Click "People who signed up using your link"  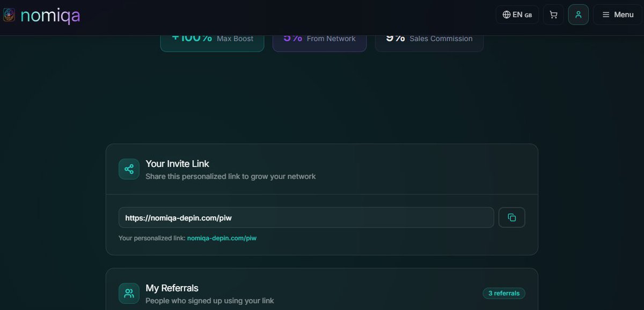tap(210, 301)
